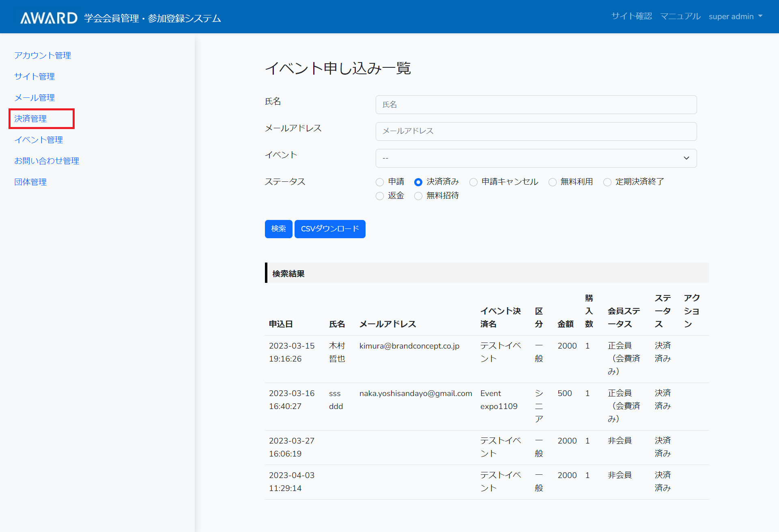Select the 返金 status radio
Image resolution: width=779 pixels, height=532 pixels.
tap(380, 196)
